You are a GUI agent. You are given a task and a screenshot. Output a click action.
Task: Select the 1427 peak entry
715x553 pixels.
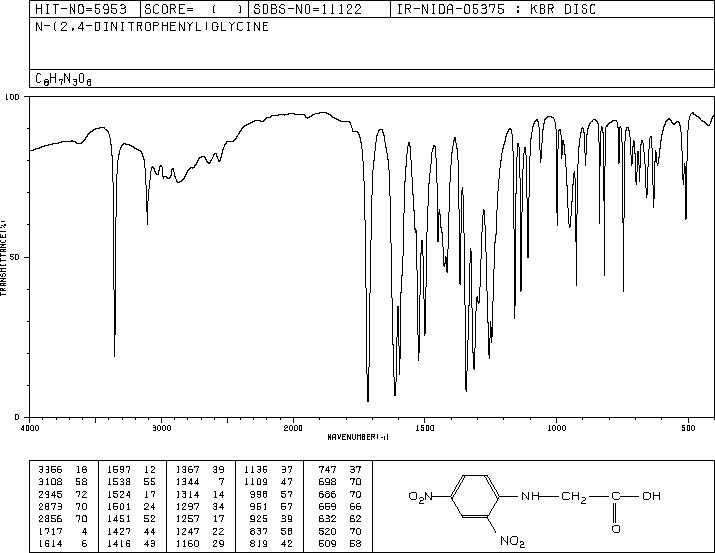point(131,532)
